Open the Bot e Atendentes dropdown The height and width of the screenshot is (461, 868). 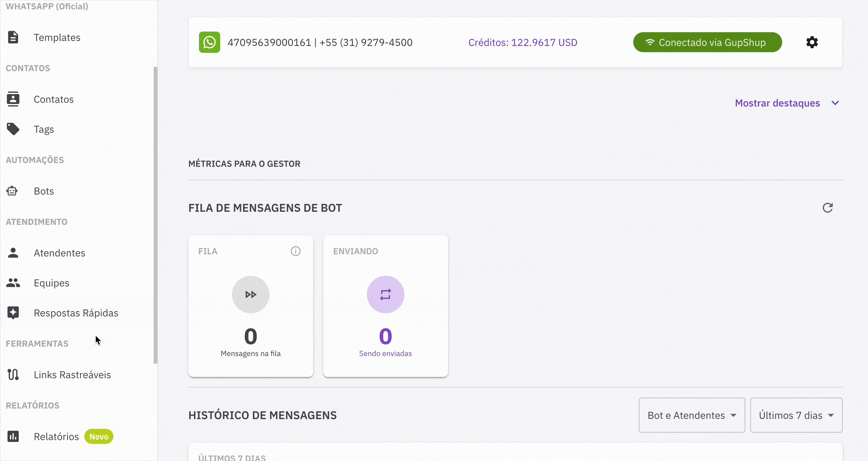pyautogui.click(x=692, y=415)
